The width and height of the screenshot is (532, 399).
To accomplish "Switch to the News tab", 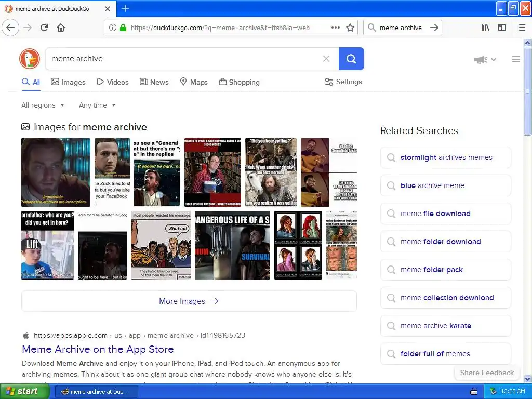I will (x=154, y=82).
